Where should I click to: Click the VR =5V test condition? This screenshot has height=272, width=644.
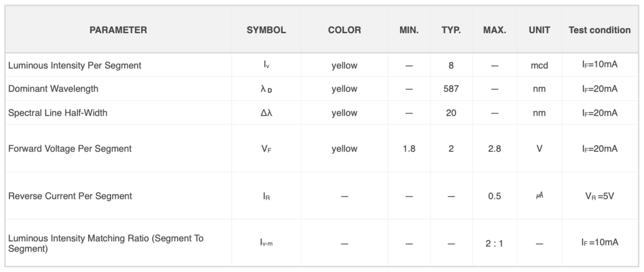coord(599,196)
